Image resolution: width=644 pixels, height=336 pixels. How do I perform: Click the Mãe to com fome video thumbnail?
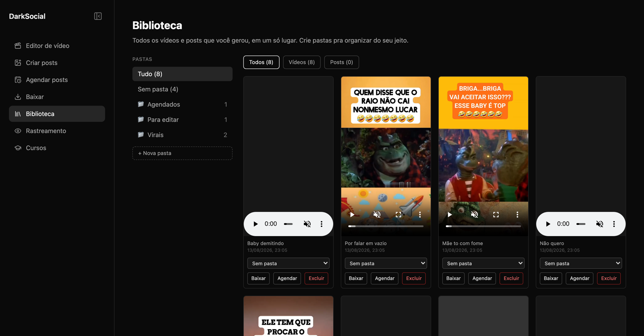coord(483,156)
